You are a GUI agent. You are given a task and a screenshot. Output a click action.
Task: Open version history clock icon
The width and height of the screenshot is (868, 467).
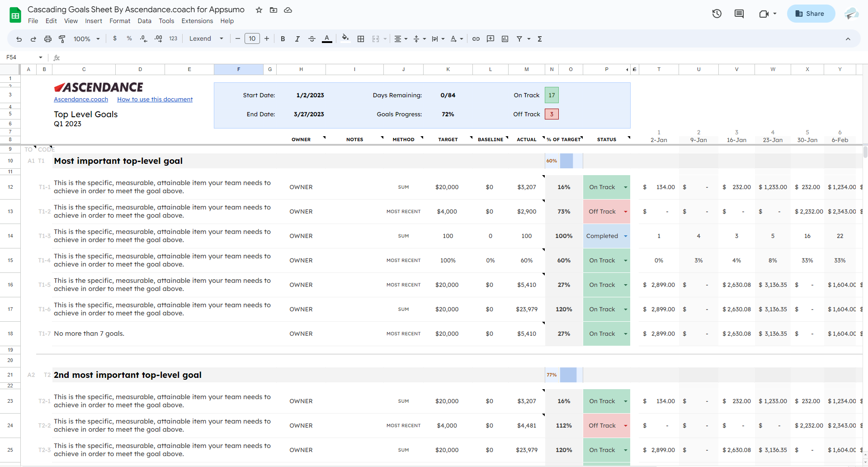pyautogui.click(x=717, y=14)
